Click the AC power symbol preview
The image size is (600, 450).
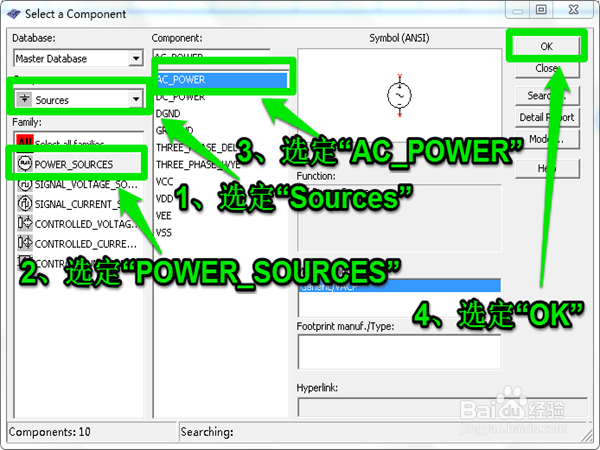click(398, 95)
